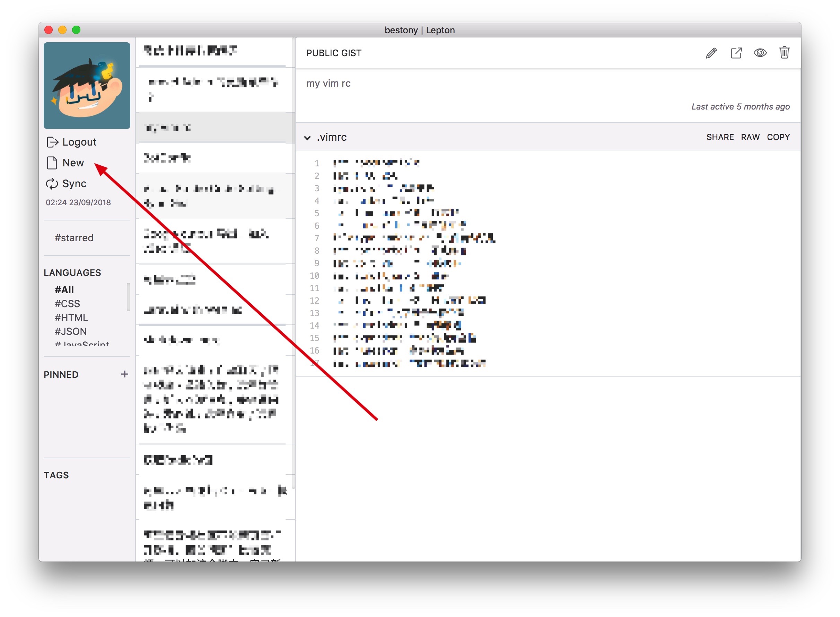
Task: Select the #All language filter
Action: coord(64,290)
